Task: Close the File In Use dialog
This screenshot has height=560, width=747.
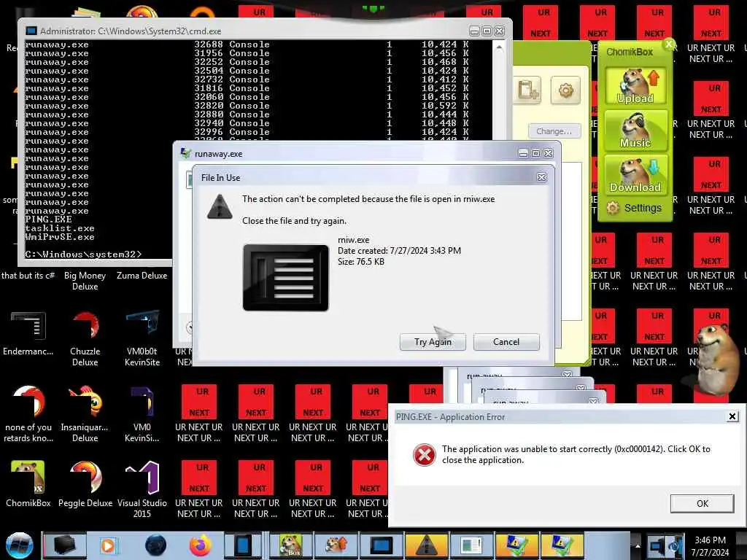Action: [542, 178]
